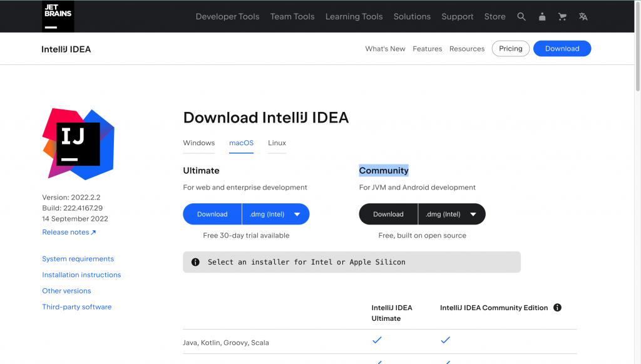Switch to the Windows tab
Viewport: 641px width, 364px height.
click(198, 143)
